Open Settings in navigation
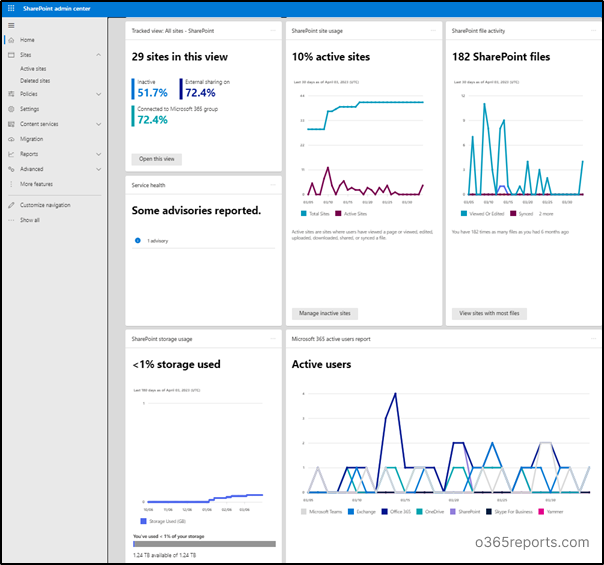This screenshot has height=565, width=604. (30, 109)
